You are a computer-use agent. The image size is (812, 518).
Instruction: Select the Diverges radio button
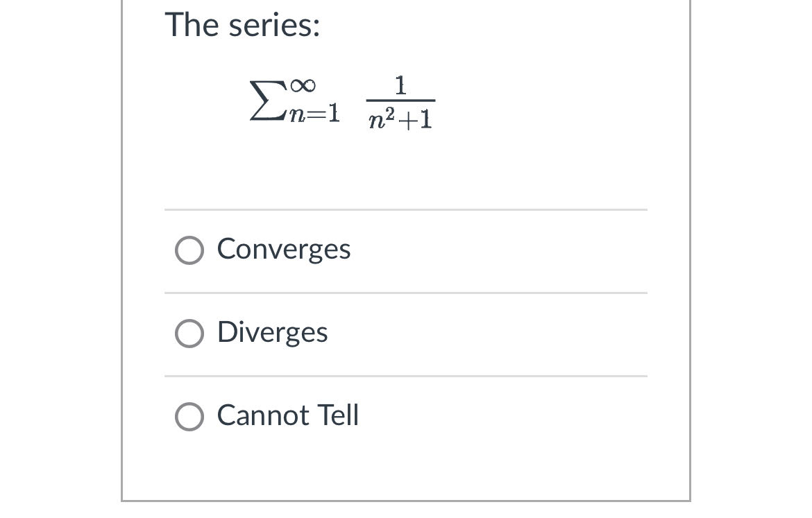(x=189, y=334)
